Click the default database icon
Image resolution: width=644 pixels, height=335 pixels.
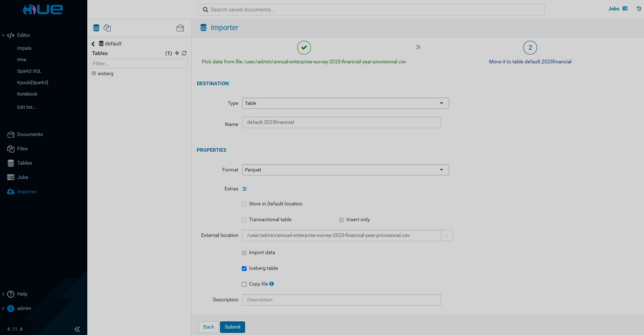click(x=101, y=44)
